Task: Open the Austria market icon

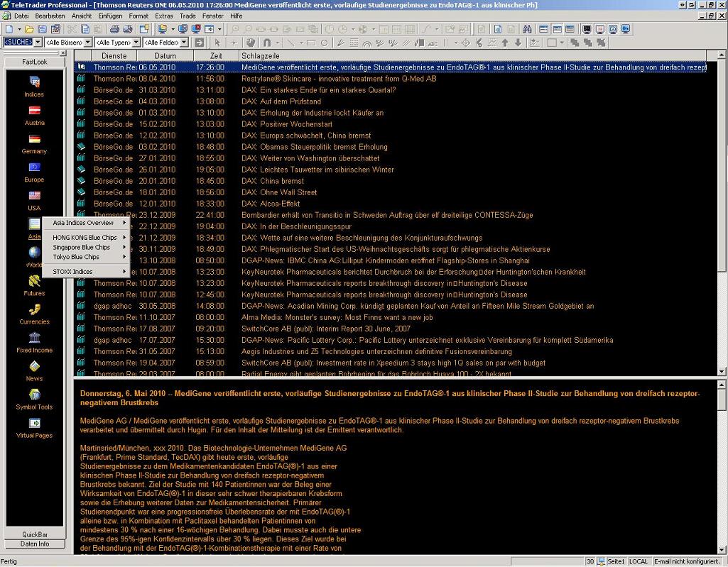Action: pos(34,111)
